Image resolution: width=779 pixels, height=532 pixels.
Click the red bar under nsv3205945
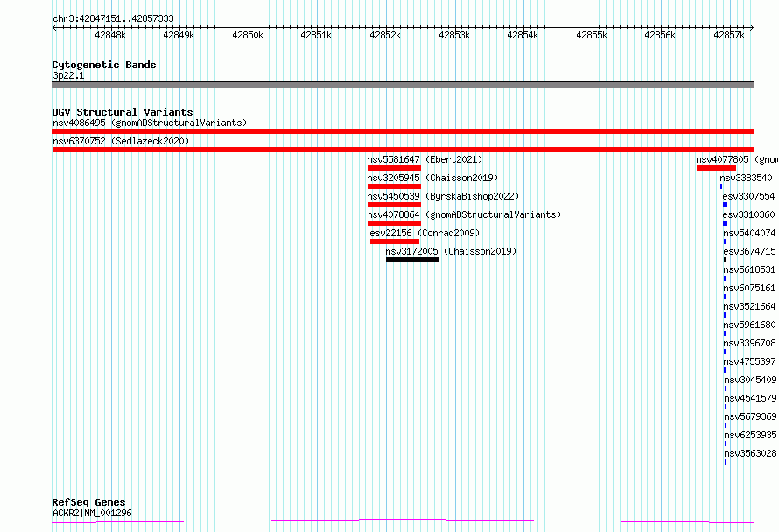point(394,186)
